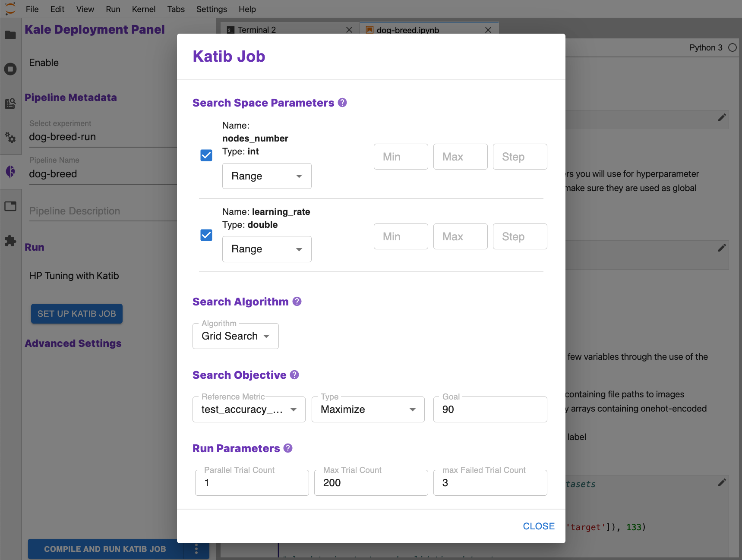The width and height of the screenshot is (742, 560).
Task: Click CLOSE on the Katib Job dialog
Action: [x=539, y=526]
